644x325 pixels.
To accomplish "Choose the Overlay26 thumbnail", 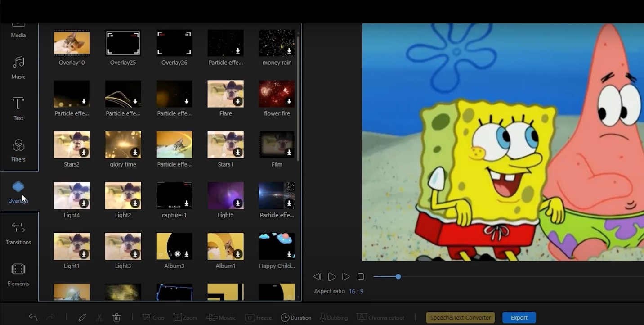I will coord(174,43).
